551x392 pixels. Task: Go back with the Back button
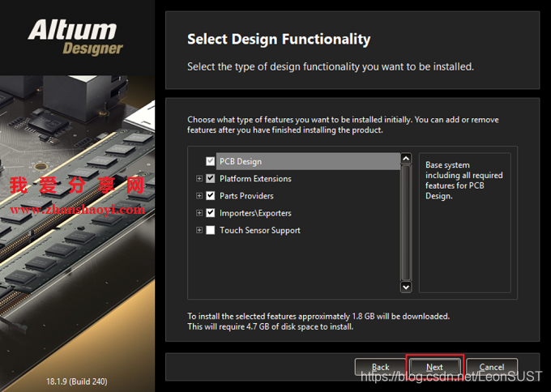click(380, 367)
